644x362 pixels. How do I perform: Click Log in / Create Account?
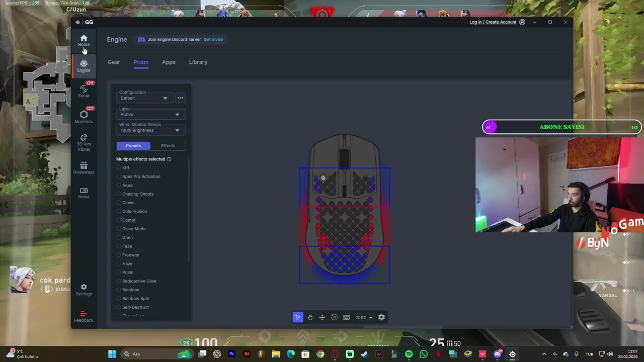click(x=493, y=22)
